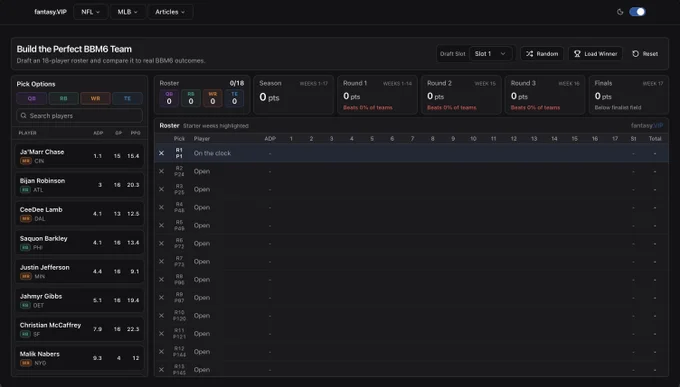680x387 pixels.
Task: Clear the R10 P120 roster slot X
Action: coord(161,315)
